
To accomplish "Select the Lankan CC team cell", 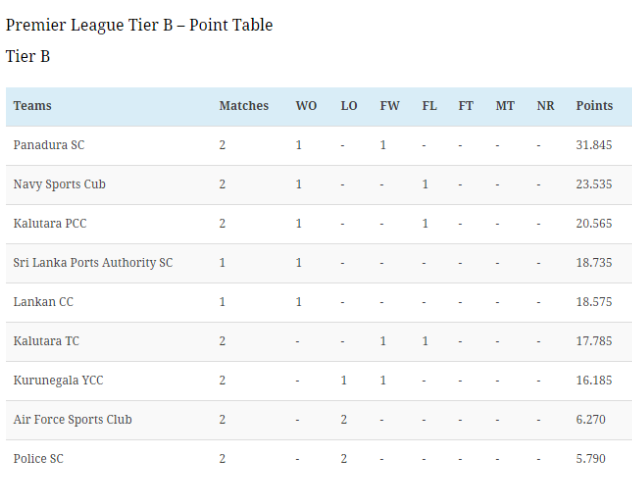I will 44,302.
